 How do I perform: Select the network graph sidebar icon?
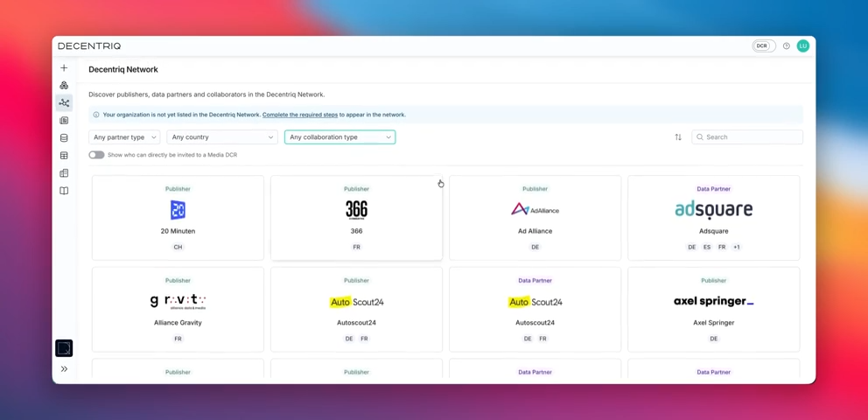coord(64,103)
